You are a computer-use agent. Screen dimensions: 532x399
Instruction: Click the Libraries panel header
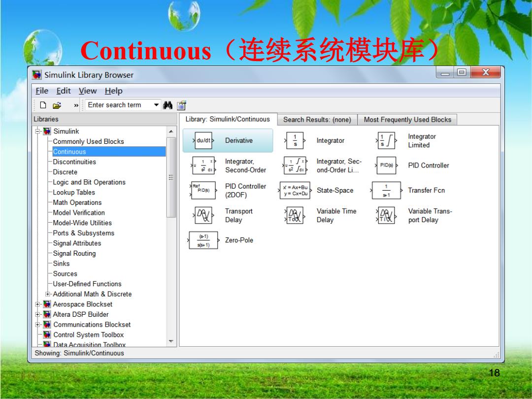click(104, 119)
